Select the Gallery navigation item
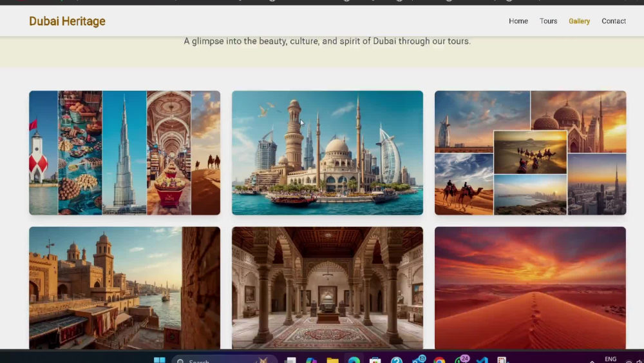644x363 pixels. click(579, 21)
